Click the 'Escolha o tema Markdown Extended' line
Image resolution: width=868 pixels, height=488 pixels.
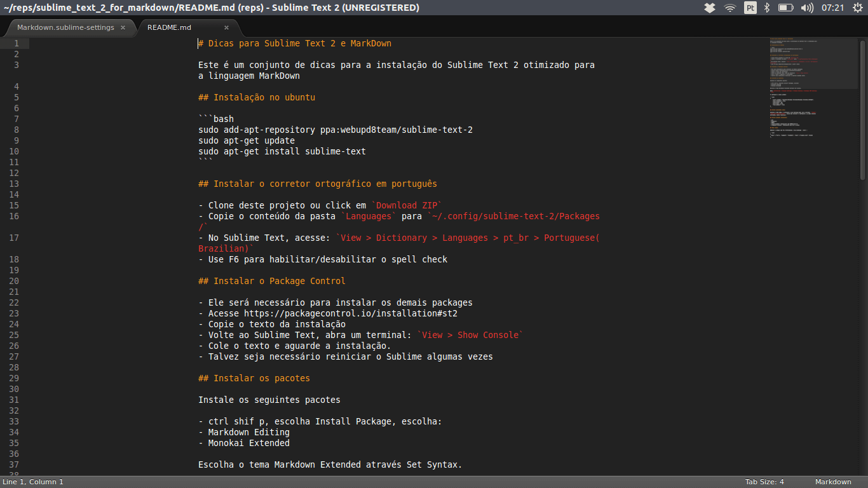(330, 464)
